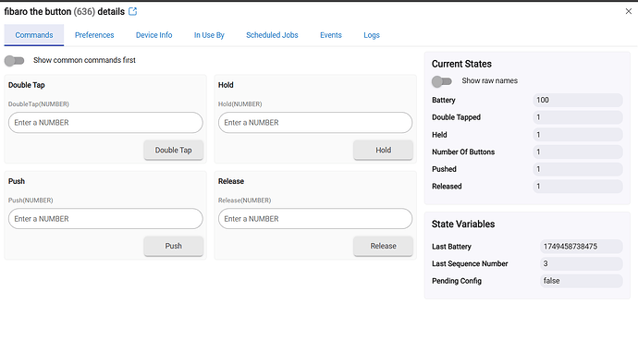
Task: Focus the DoubleTap number input field
Action: click(x=105, y=123)
